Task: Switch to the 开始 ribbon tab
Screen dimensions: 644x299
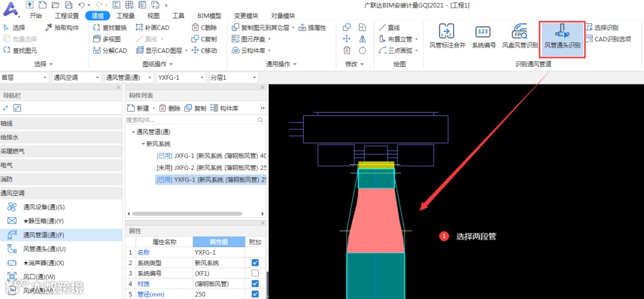Action: click(36, 16)
